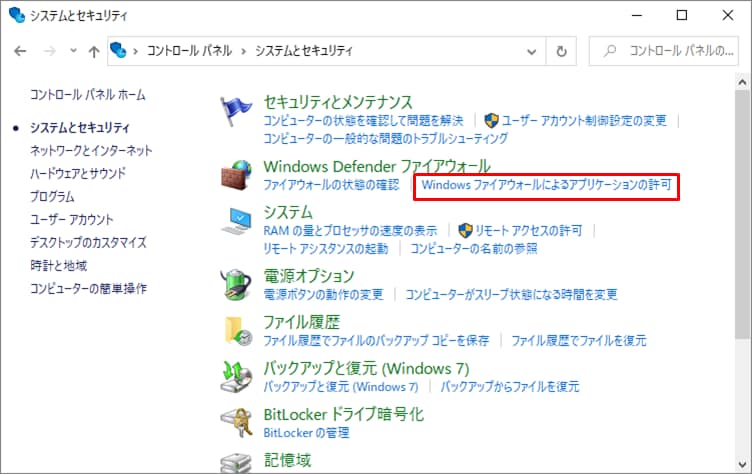Open ユーザー アカウント制御設定の変更 link
Screen dimensions: 752x474
pyautogui.click(x=584, y=120)
